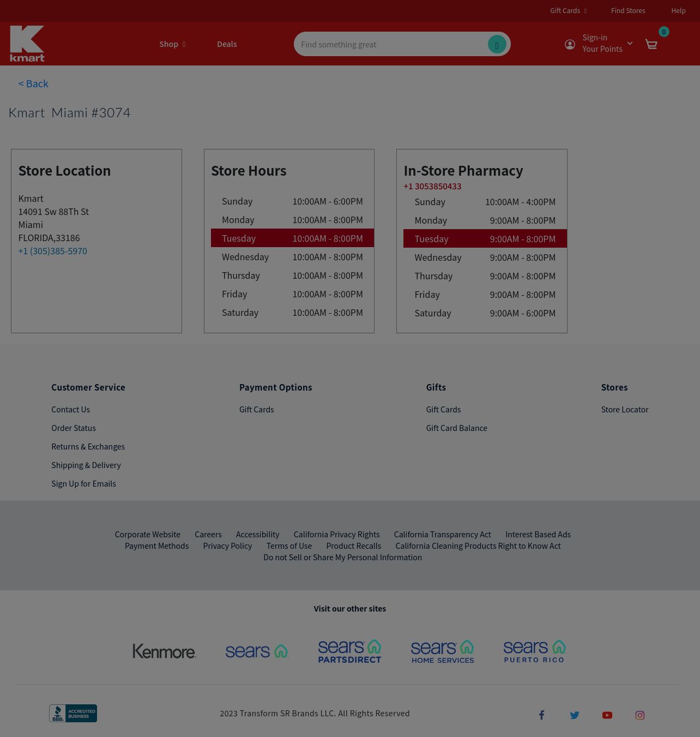Screen dimensions: 700x737
Task: Open Careers link
Action: [x=208, y=534]
